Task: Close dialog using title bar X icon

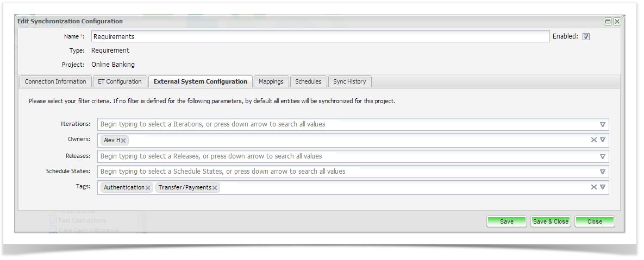Action: point(617,22)
